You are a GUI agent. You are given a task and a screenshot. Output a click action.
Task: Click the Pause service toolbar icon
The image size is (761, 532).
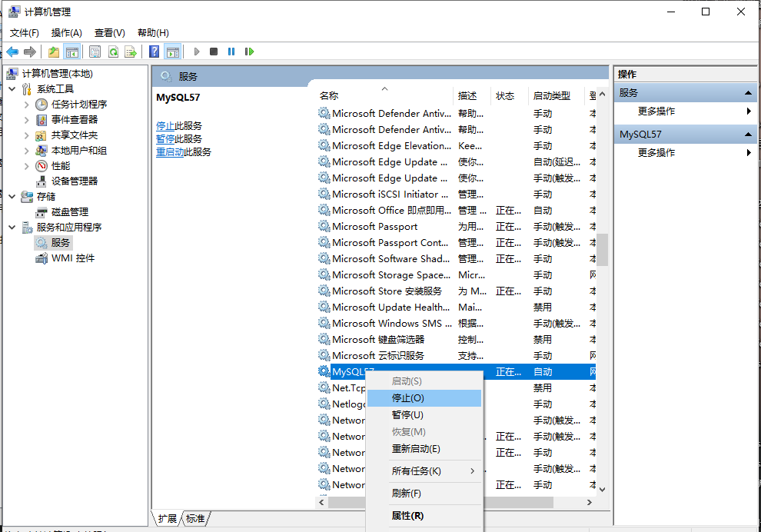[231, 52]
